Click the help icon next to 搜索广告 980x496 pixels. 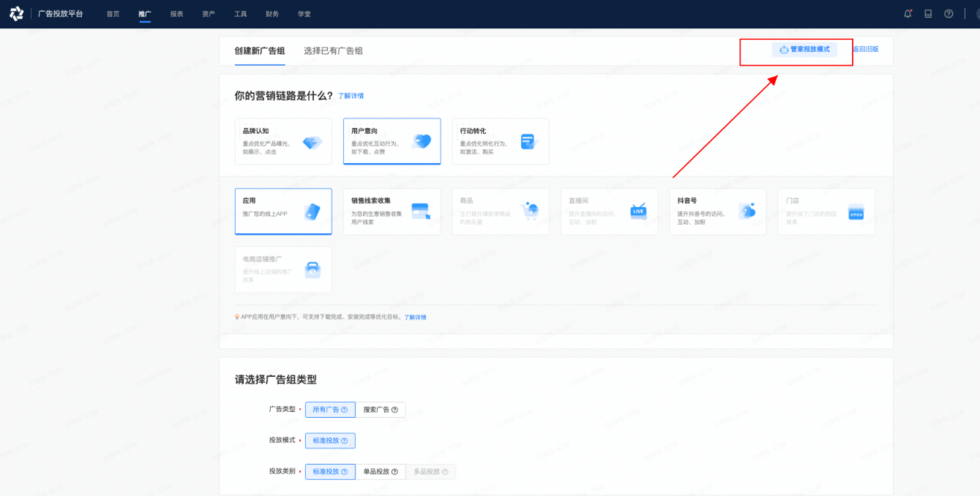(x=394, y=410)
